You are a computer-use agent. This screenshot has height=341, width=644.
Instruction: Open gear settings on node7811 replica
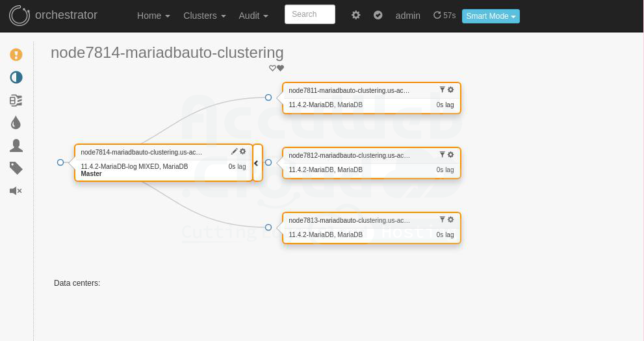pos(450,90)
